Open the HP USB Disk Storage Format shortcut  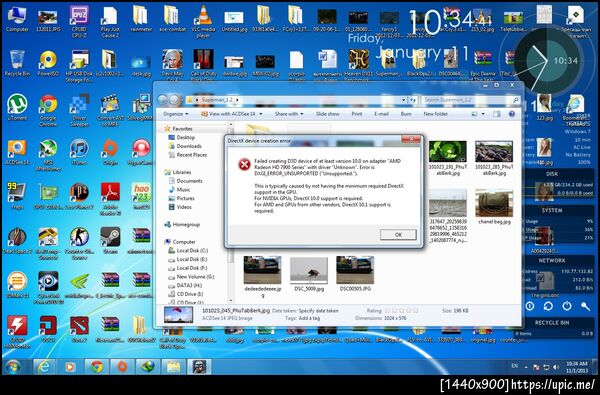(79, 67)
